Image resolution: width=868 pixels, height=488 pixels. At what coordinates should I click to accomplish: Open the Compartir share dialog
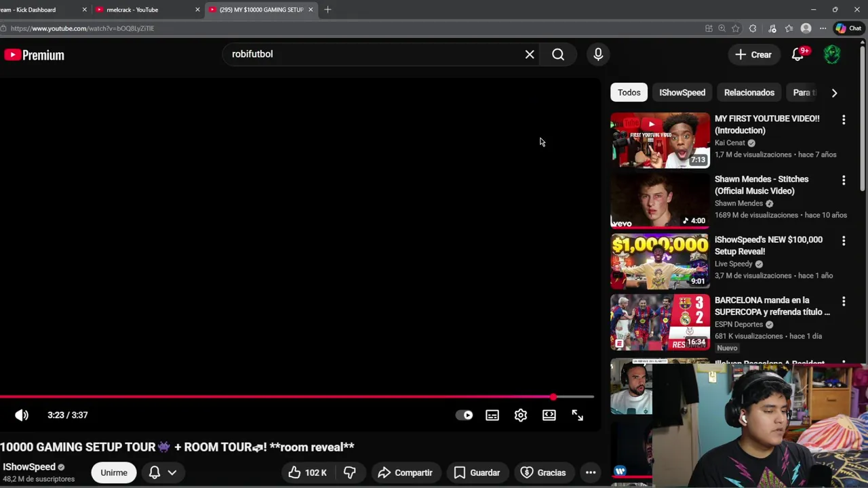pos(405,472)
